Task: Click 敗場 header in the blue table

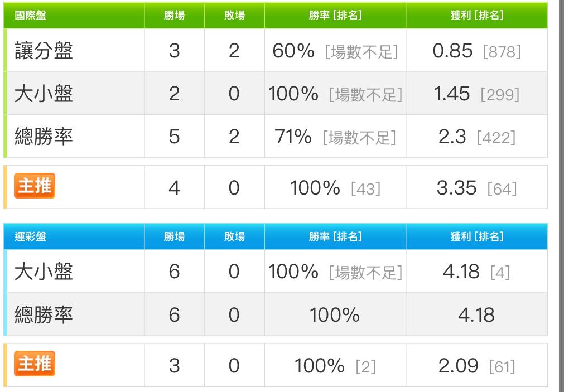Action: click(x=234, y=237)
